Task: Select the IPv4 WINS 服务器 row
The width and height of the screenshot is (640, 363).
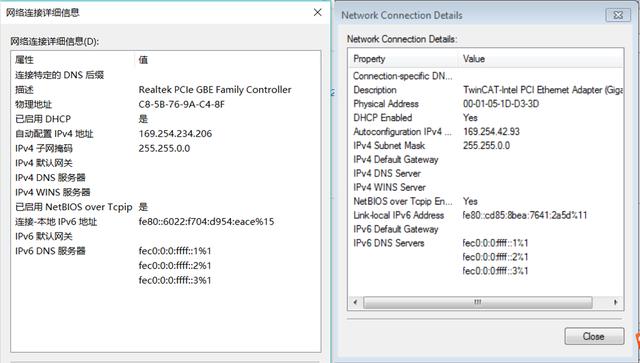Action: (166, 193)
